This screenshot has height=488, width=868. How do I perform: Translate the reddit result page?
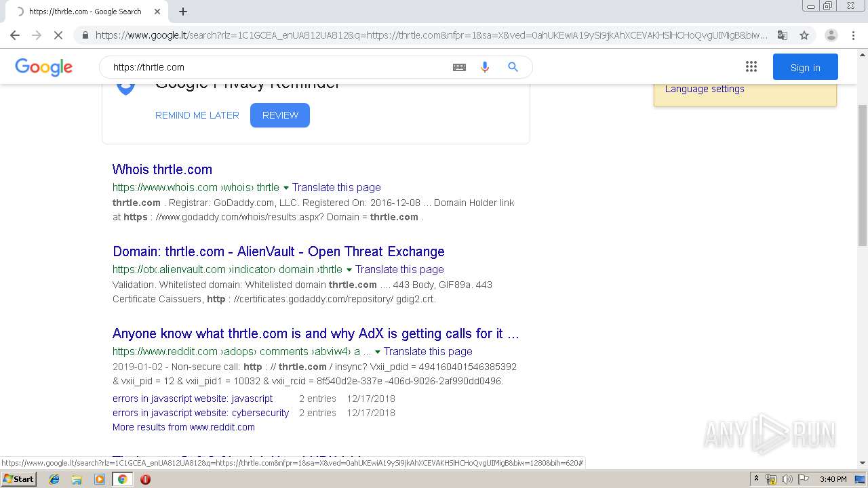(428, 351)
